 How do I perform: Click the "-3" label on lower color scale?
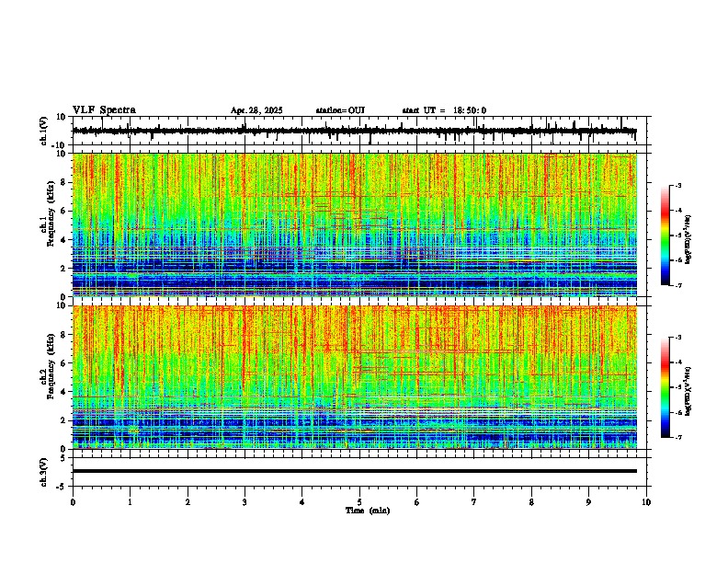(678, 338)
